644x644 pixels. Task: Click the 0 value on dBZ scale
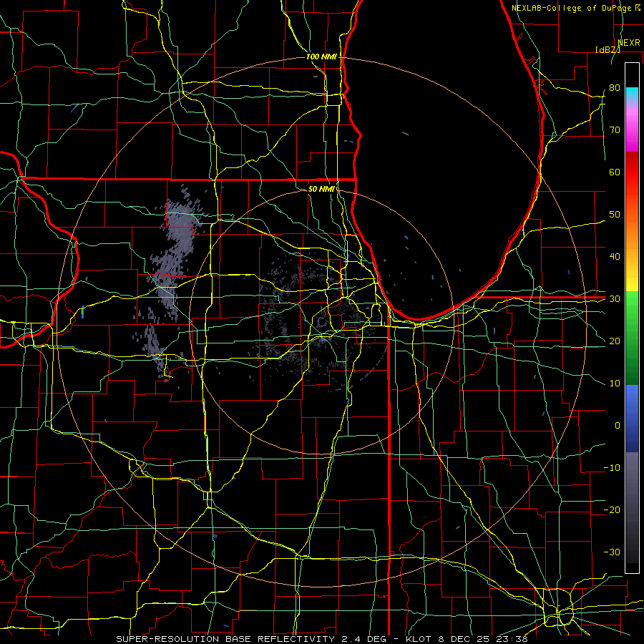coord(618,426)
